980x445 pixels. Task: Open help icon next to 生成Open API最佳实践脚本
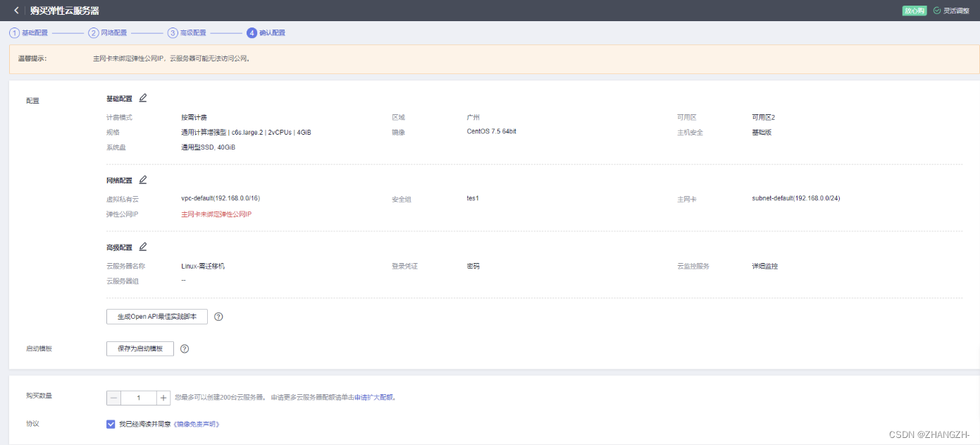pyautogui.click(x=218, y=317)
